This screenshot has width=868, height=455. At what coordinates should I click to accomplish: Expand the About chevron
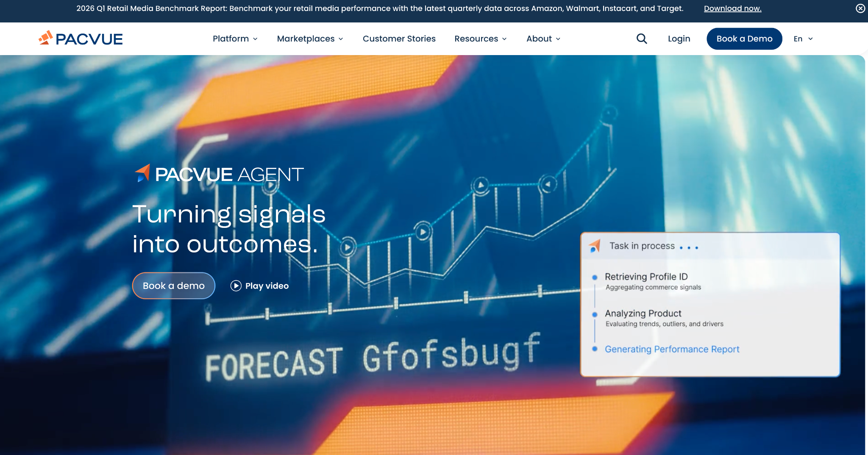558,39
